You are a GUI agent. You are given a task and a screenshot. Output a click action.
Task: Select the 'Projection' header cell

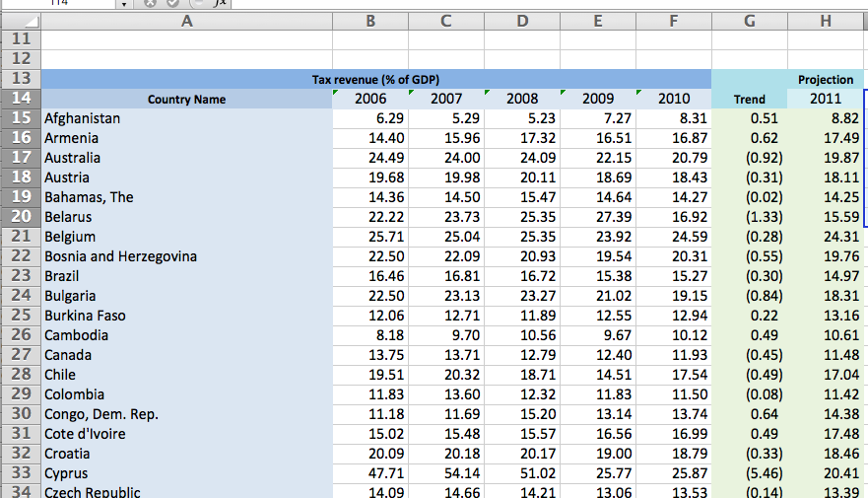pyautogui.click(x=826, y=79)
